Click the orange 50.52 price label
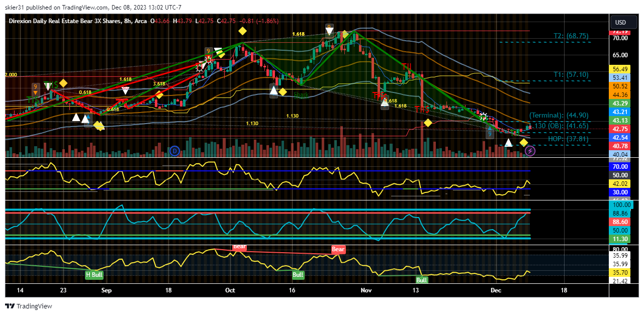Screen dimensions: 644x315 [620, 86]
